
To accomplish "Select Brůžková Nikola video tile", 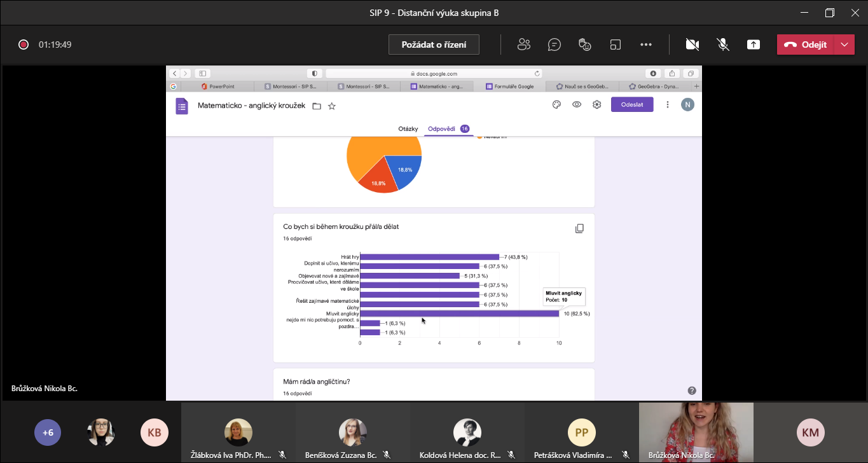I will [x=696, y=432].
